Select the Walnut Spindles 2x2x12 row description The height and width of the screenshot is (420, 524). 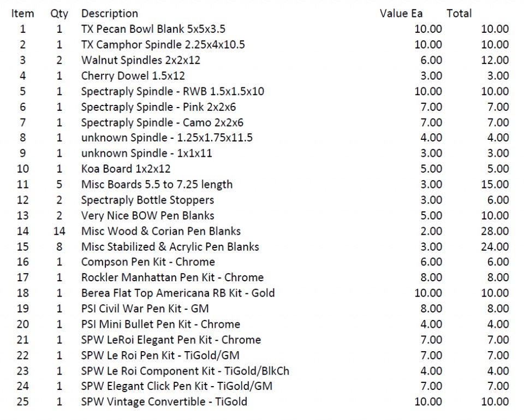tap(144, 60)
